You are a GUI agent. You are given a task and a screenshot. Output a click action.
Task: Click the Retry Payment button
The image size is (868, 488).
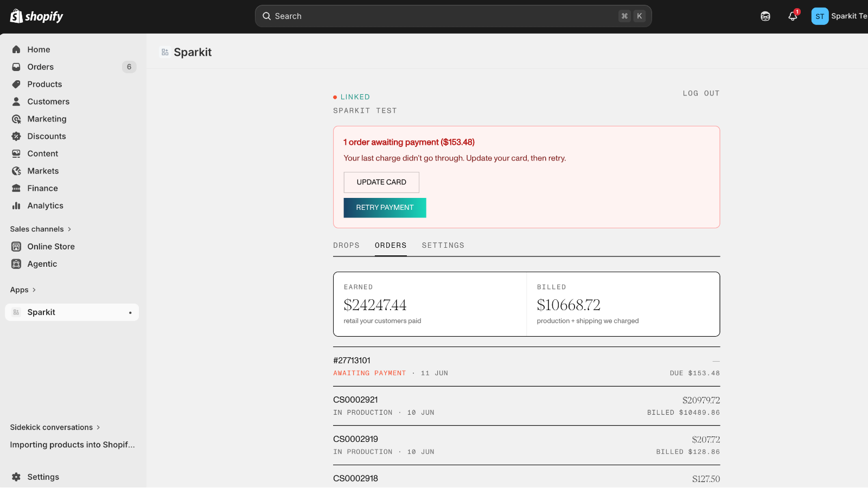[x=385, y=208]
